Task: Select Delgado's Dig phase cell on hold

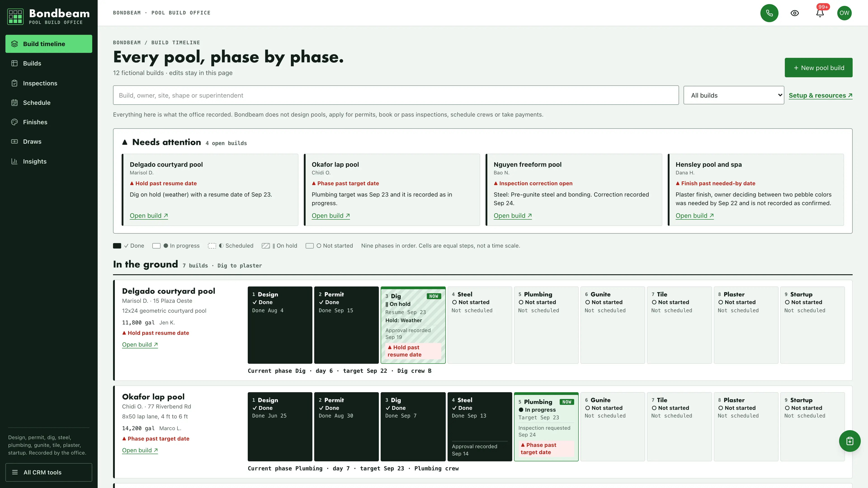Action: (413, 325)
